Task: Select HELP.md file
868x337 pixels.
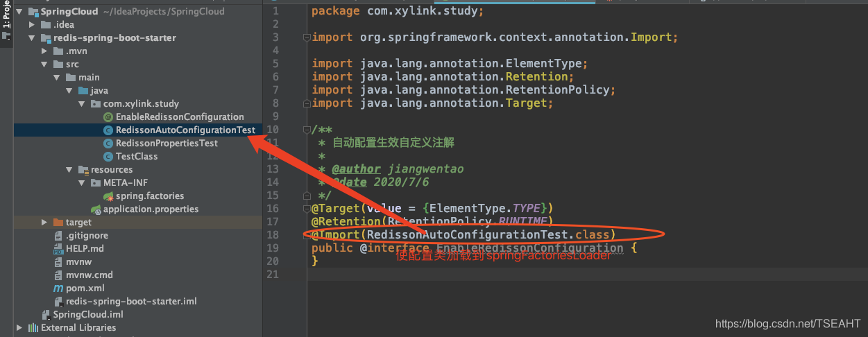Action: [x=85, y=249]
